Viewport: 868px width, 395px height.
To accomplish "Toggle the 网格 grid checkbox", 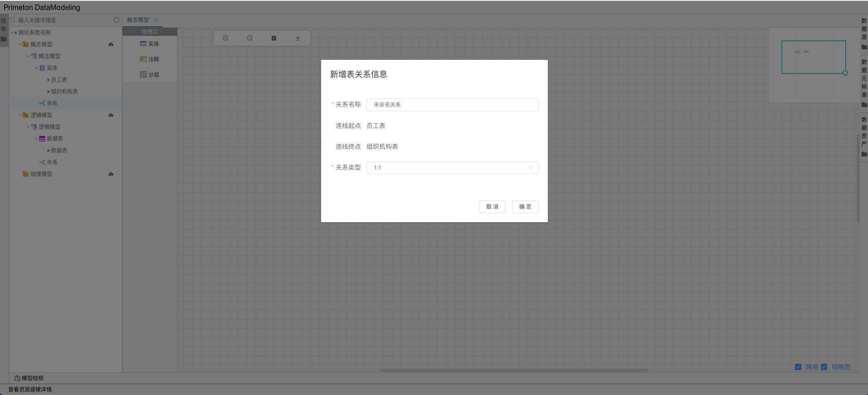I will [x=798, y=367].
